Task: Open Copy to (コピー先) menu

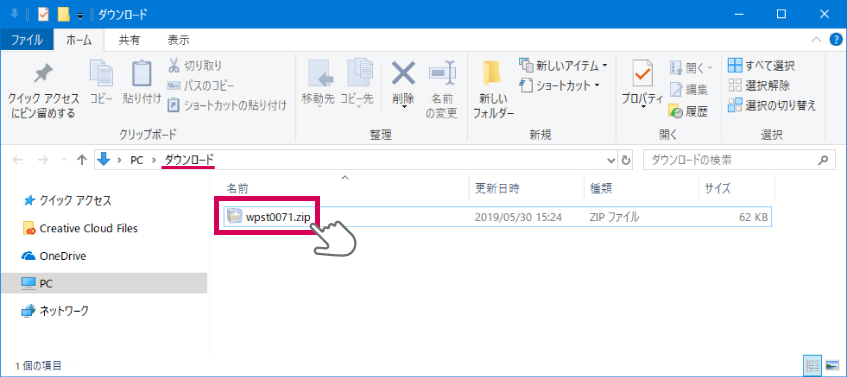Action: 357,84
